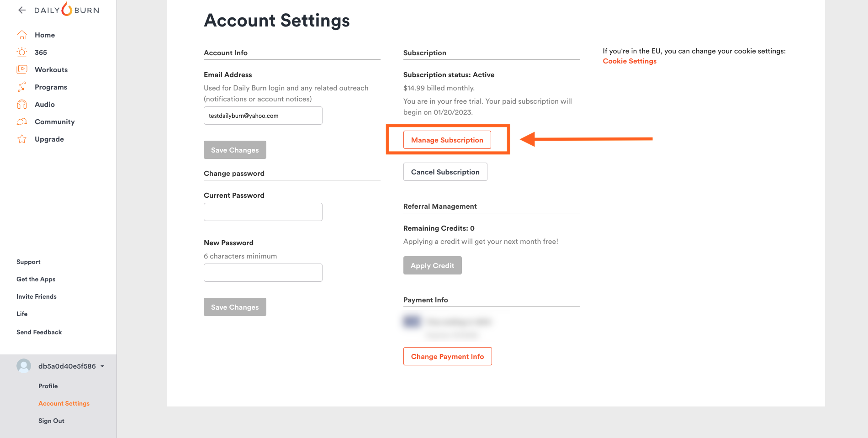Expand the db5a0d40e5f586 account dropdown arrow
The height and width of the screenshot is (438, 868).
(102, 366)
